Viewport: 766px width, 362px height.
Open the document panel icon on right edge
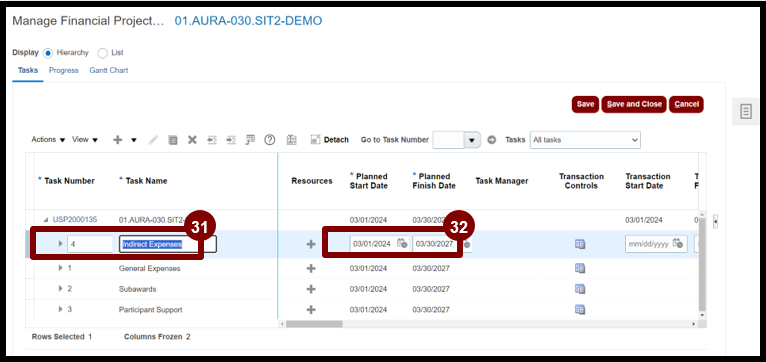pos(745,111)
